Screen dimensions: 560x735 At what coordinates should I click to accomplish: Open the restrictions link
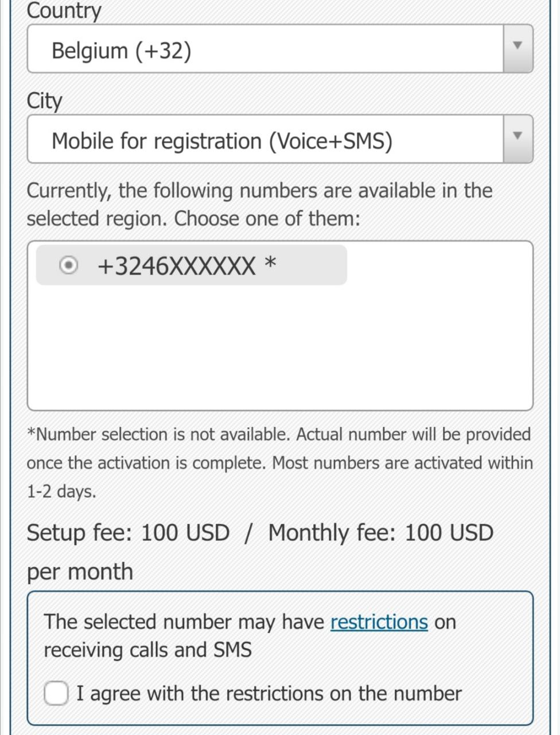pyautogui.click(x=379, y=622)
